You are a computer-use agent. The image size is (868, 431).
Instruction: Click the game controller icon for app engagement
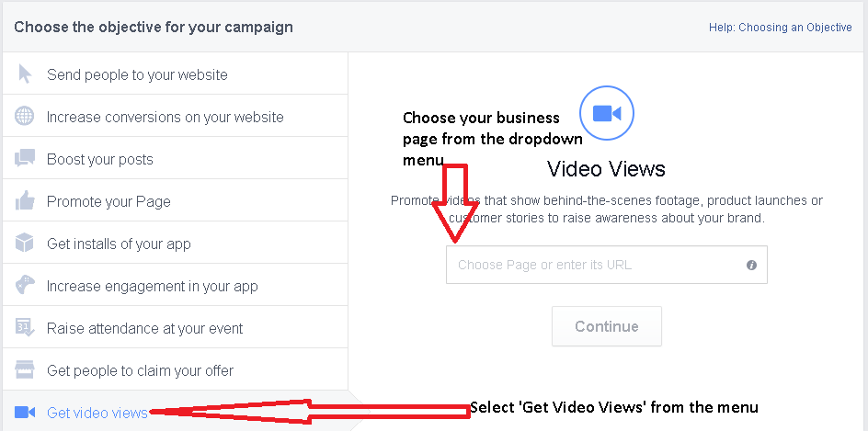click(x=25, y=286)
